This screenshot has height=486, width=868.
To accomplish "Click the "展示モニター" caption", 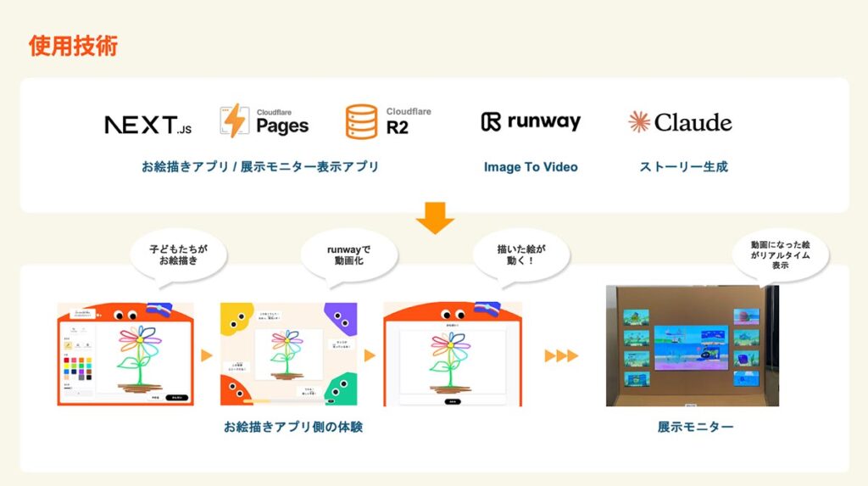I will tap(695, 427).
